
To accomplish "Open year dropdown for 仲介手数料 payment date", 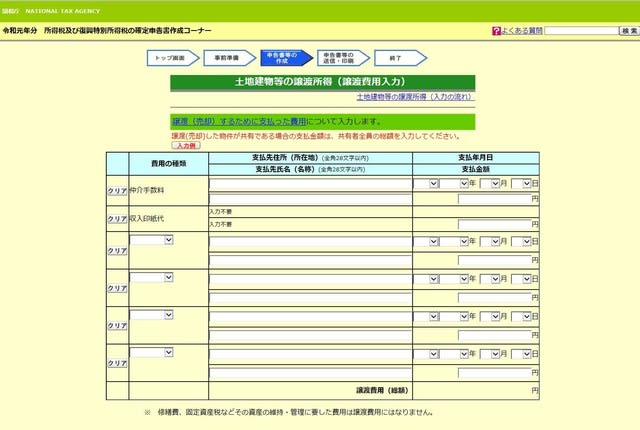I will click(x=454, y=184).
